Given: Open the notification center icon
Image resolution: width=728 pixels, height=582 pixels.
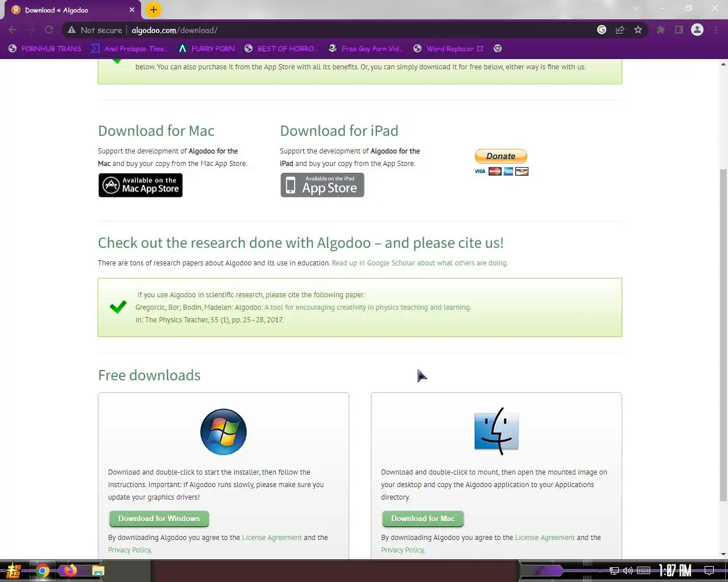Looking at the screenshot, I should [x=709, y=571].
